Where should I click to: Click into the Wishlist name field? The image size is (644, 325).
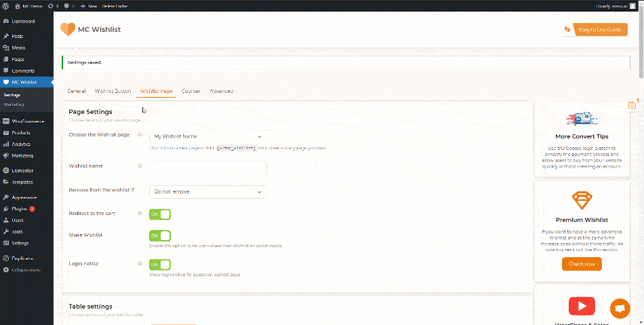point(208,167)
